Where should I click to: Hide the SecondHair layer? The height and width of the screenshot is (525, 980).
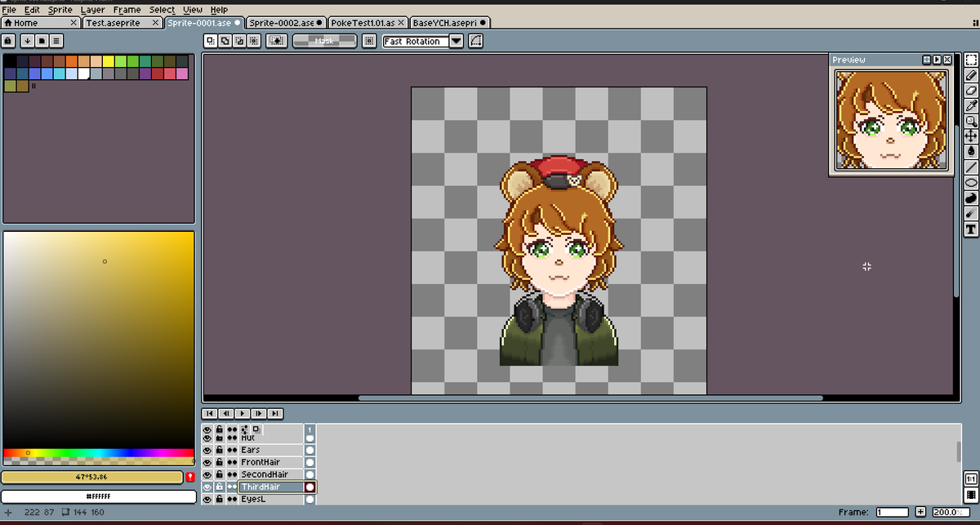[207, 474]
